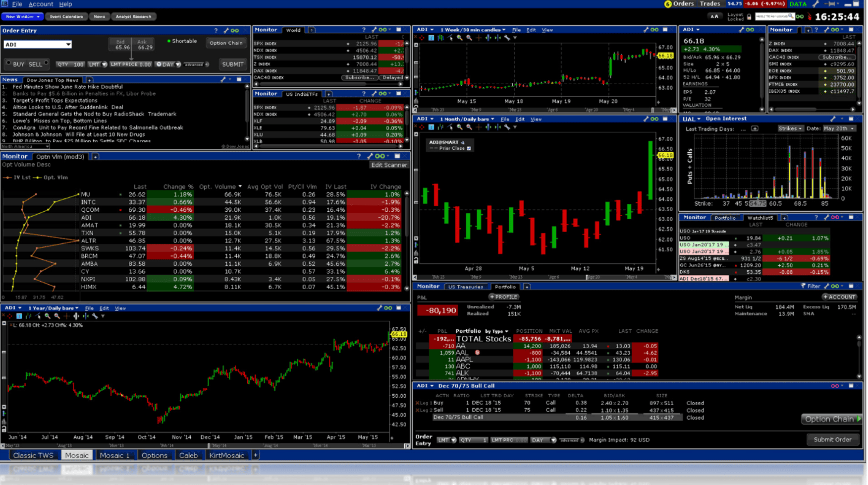Open World monitor configuration wrench
This screenshot has height=485, width=868.
374,30
